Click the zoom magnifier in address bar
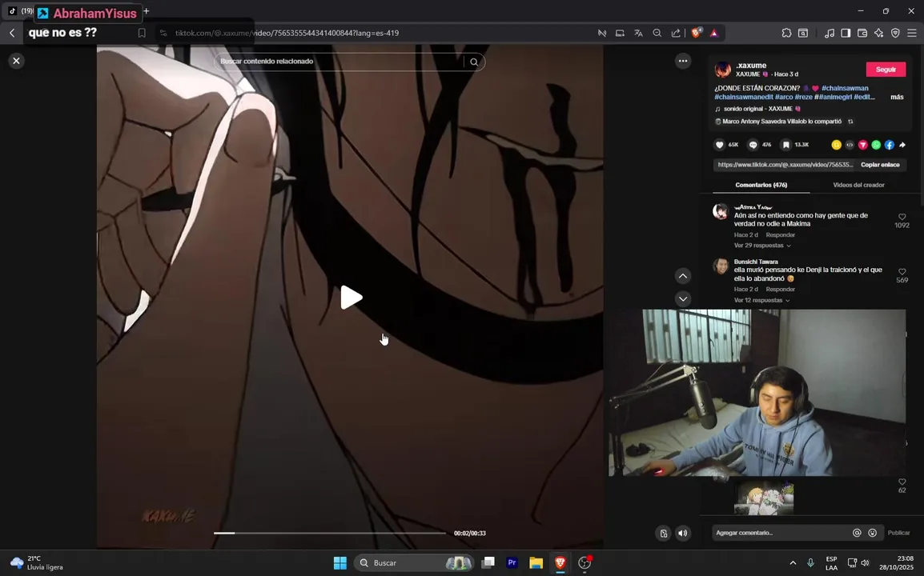Screen dimensions: 924x576 [657, 33]
